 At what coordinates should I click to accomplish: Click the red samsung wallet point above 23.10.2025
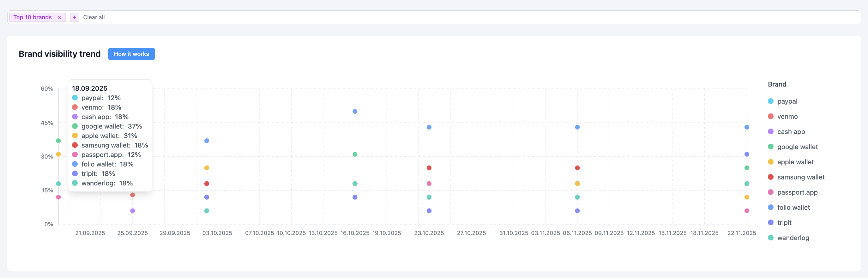[x=429, y=168]
